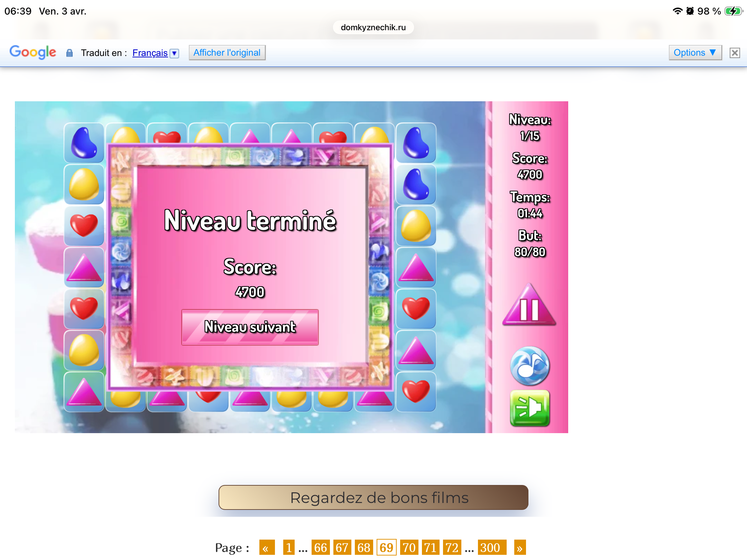The height and width of the screenshot is (560, 747).
Task: Mute sound effects via green speaker icon
Action: [x=529, y=408]
